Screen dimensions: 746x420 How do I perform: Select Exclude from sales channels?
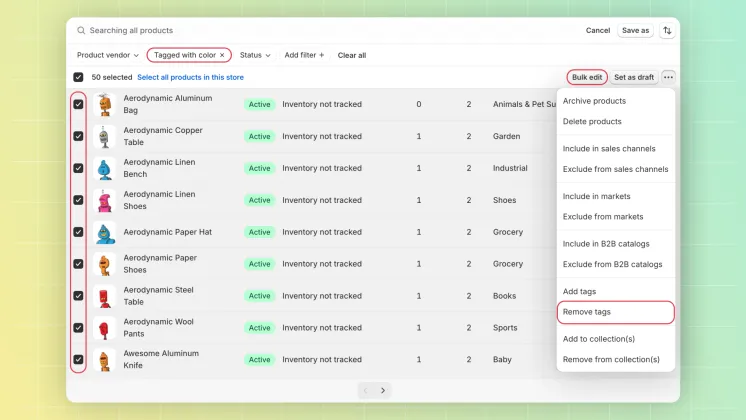(616, 169)
